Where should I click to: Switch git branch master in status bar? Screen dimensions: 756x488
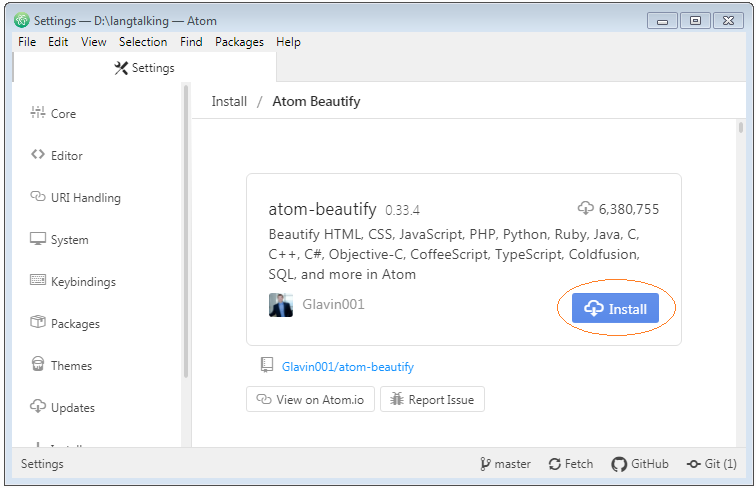point(505,464)
